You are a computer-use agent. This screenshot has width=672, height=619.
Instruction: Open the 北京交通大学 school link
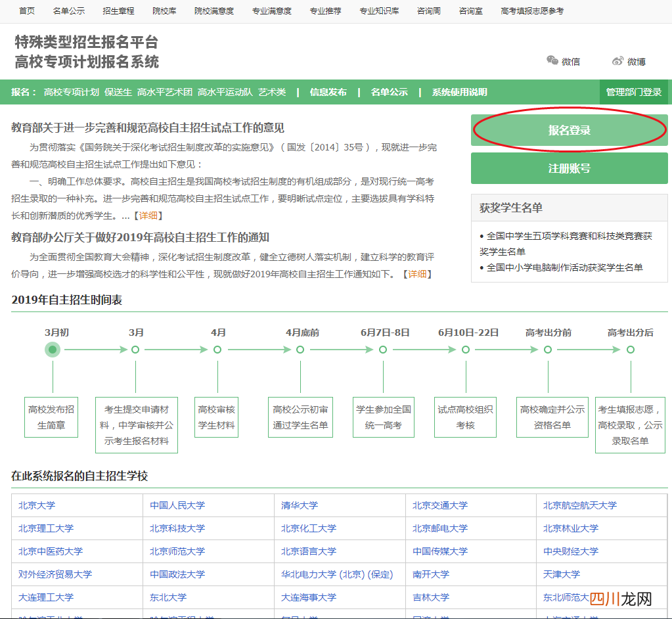tap(440, 505)
